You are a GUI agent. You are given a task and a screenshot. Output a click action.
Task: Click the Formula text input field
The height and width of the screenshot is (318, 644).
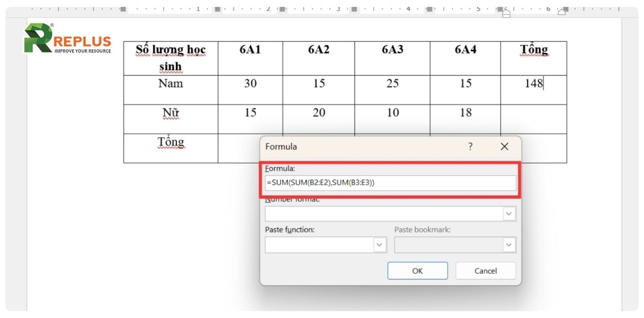pyautogui.click(x=391, y=183)
